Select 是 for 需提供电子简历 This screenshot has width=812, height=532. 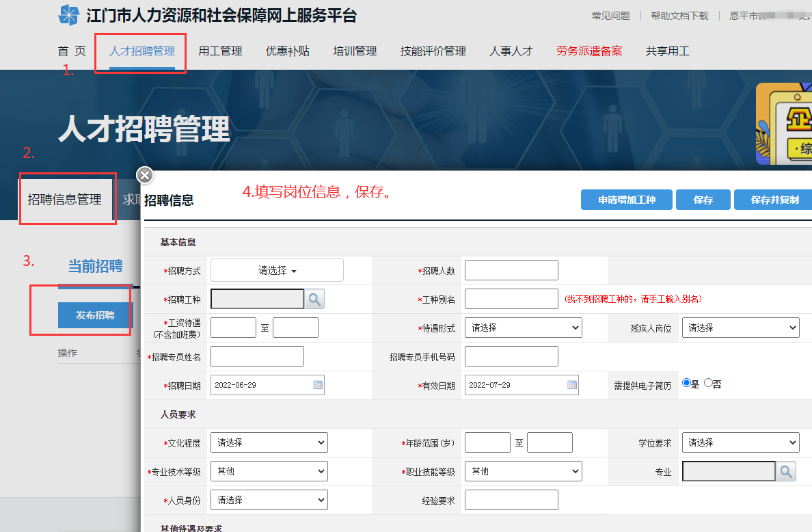686,384
